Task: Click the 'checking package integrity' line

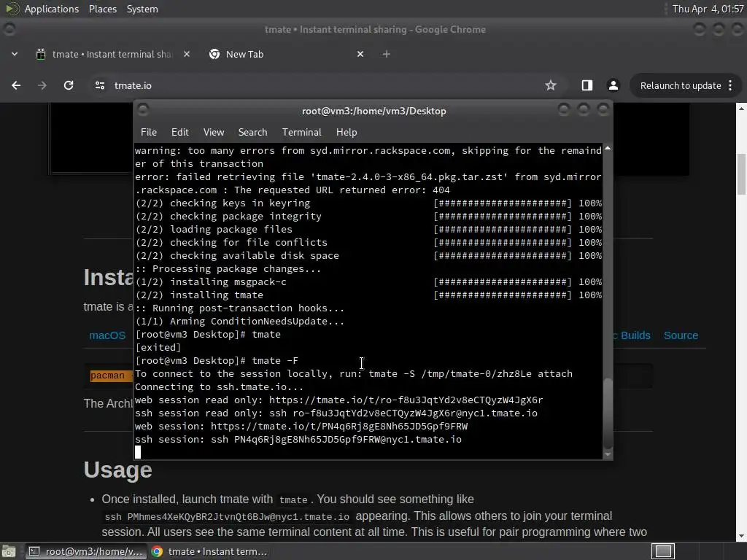Action: (368, 216)
